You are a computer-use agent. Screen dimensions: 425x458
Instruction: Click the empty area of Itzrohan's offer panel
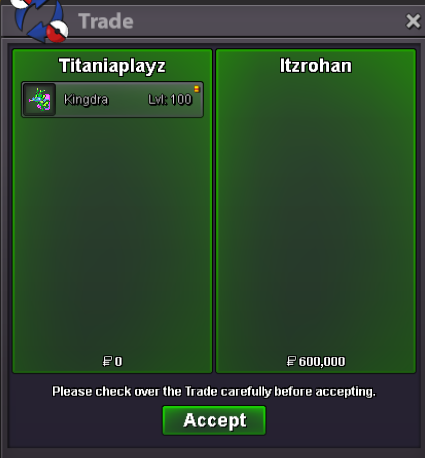click(316, 213)
